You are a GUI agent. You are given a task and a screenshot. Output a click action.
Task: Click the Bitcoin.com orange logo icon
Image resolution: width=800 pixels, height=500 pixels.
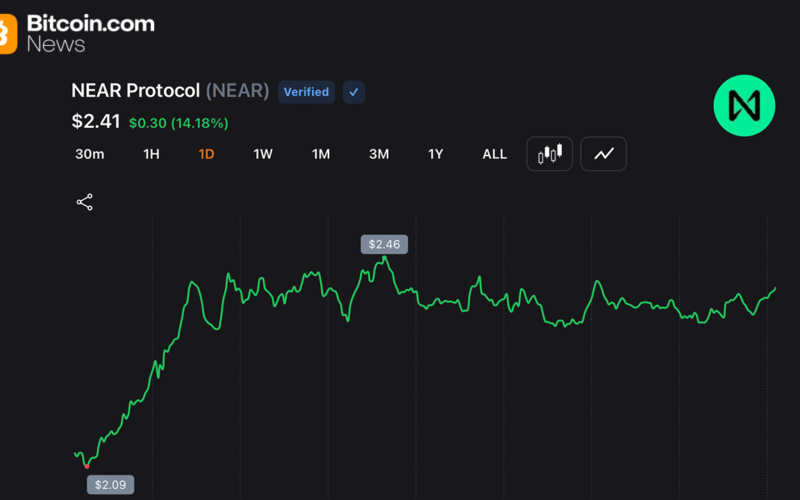click(x=8, y=34)
